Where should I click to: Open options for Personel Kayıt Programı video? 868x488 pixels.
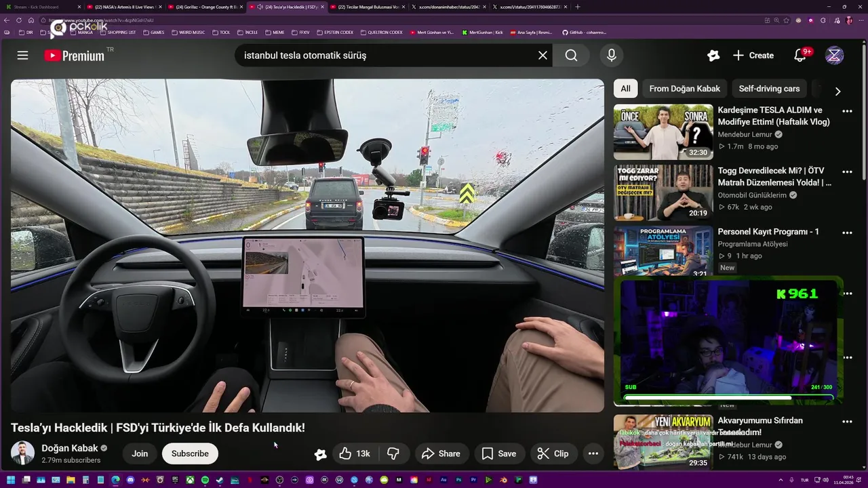point(847,232)
